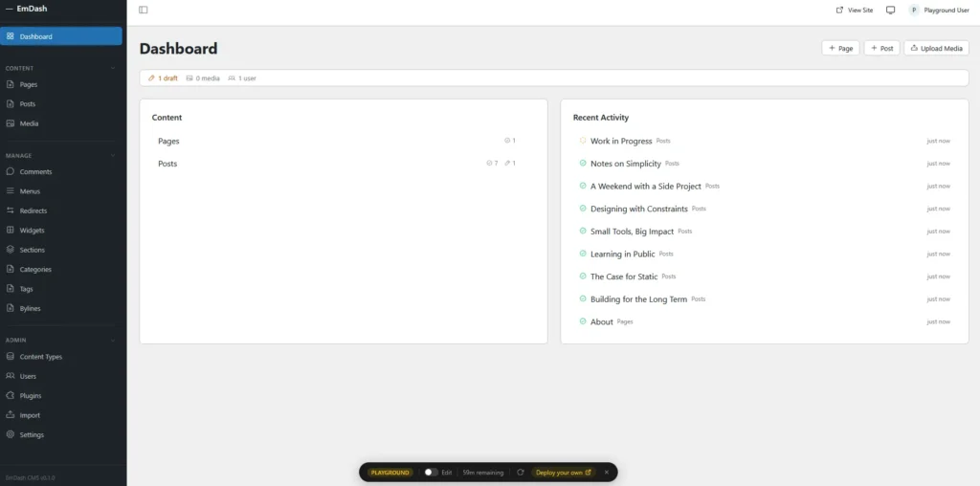Open Content Types in sidebar

(41, 357)
